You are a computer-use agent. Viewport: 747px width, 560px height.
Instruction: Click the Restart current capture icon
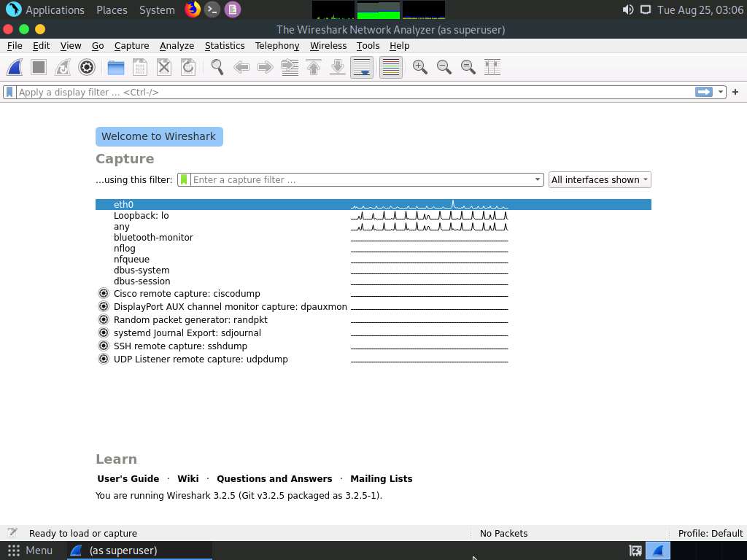coord(63,67)
